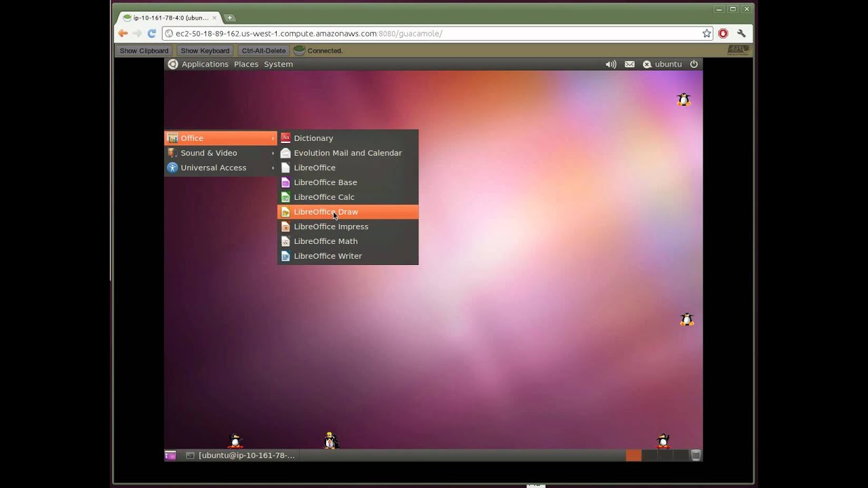Click the power session icon
Screen dimensions: 868x488
point(694,64)
